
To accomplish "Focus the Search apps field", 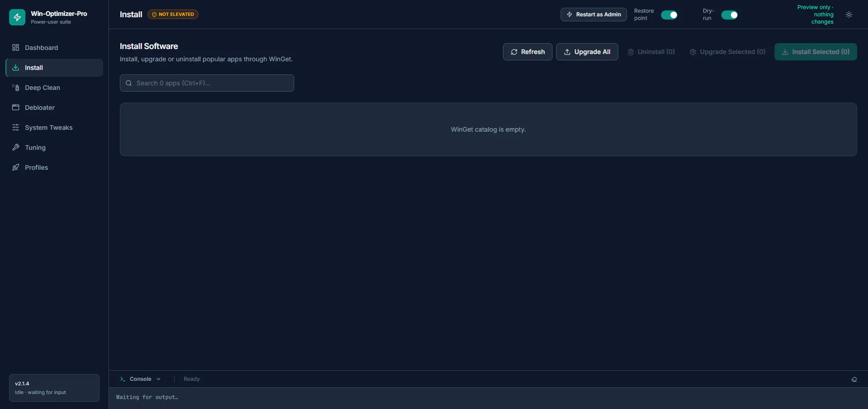I will click(207, 83).
